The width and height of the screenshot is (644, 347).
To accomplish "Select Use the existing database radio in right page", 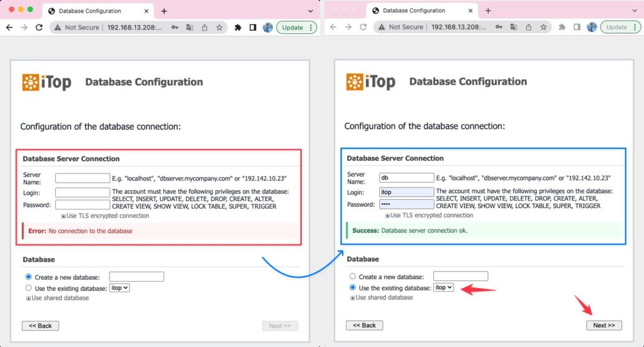I will 352,287.
